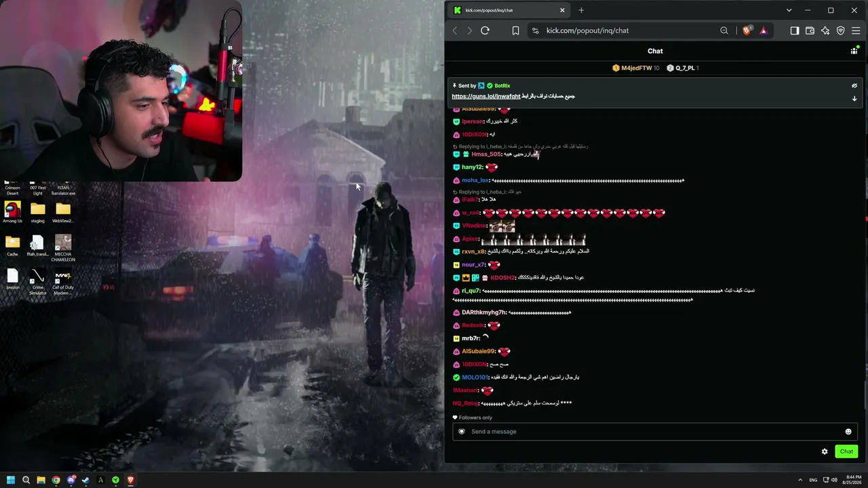The height and width of the screenshot is (488, 868).
Task: Open the staging folder on desktop
Action: tap(37, 212)
